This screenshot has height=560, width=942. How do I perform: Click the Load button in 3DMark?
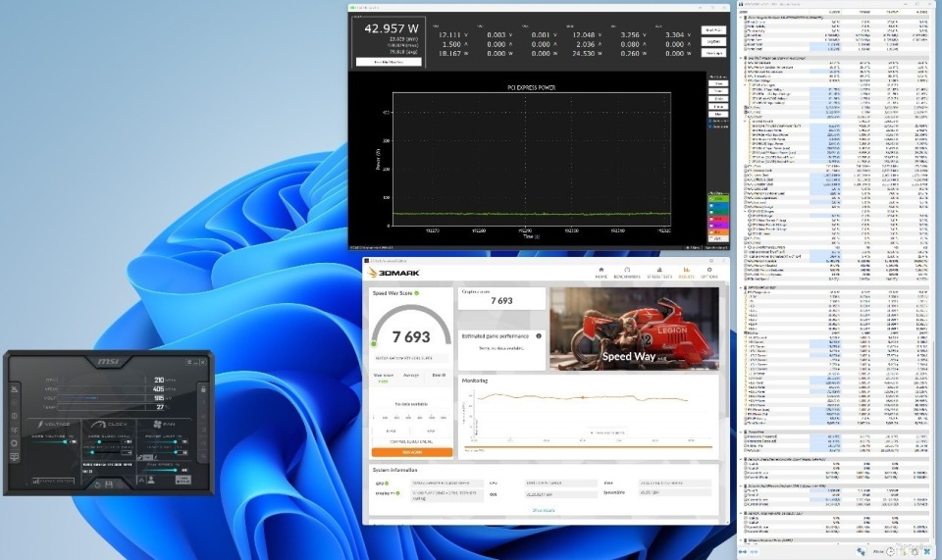391,431
